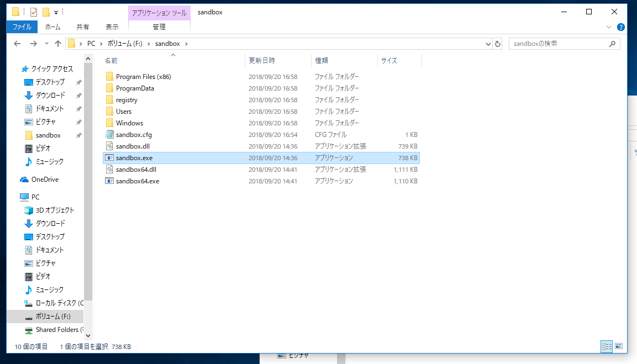This screenshot has width=637, height=364.
Task: Switch to the 表示 ribbon tab
Action: [112, 27]
